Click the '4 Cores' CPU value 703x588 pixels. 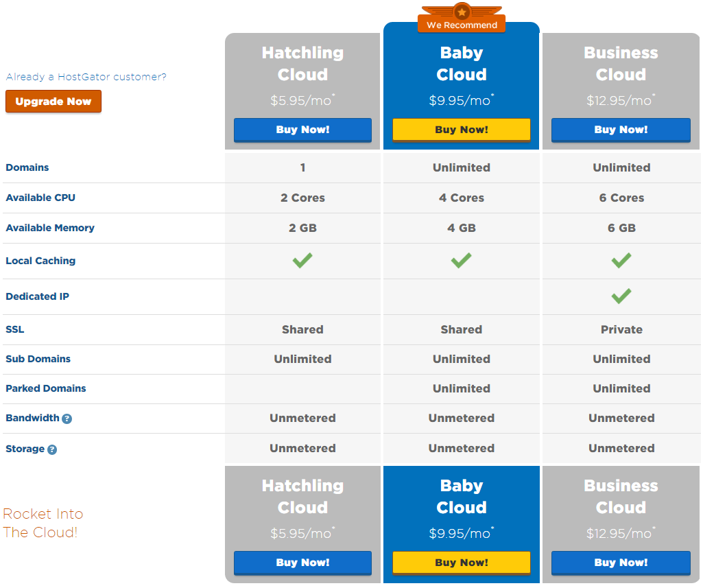[x=462, y=198]
